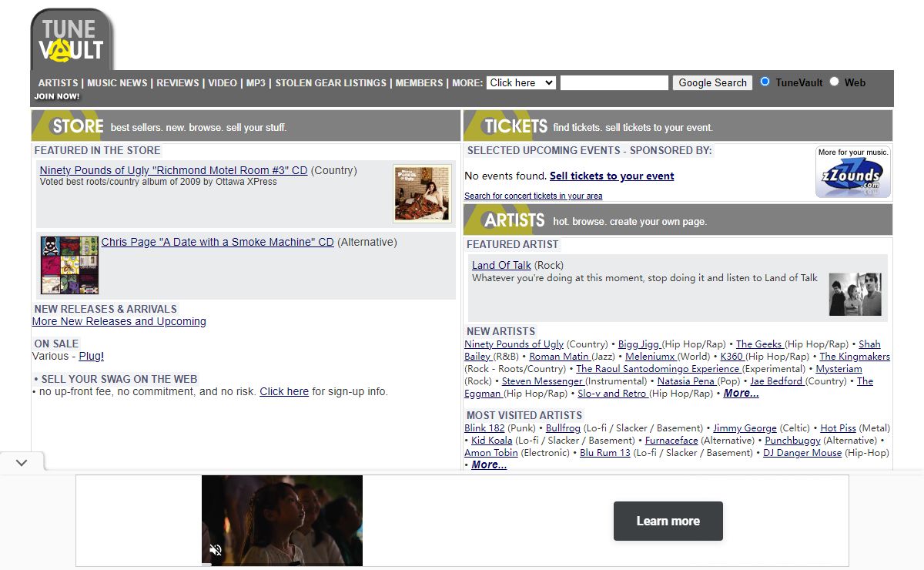Open most visited artist Bullfrog
Viewport: 924px width, 570px height.
coord(563,428)
